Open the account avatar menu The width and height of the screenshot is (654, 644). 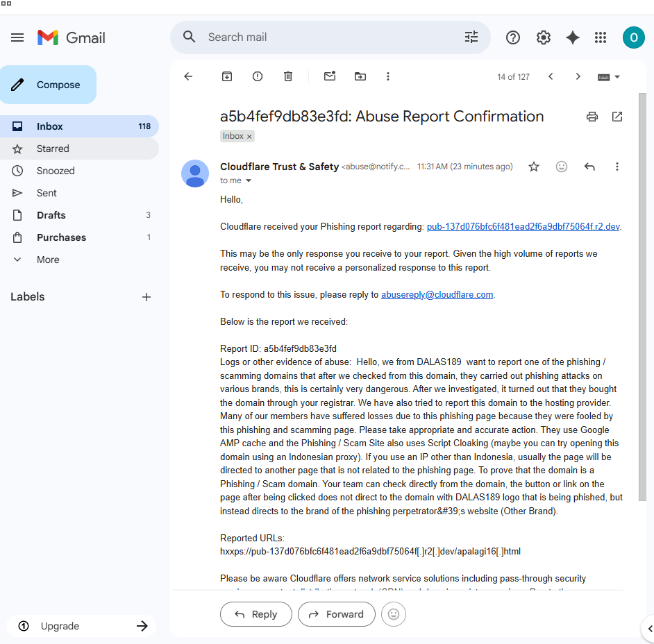coord(634,37)
